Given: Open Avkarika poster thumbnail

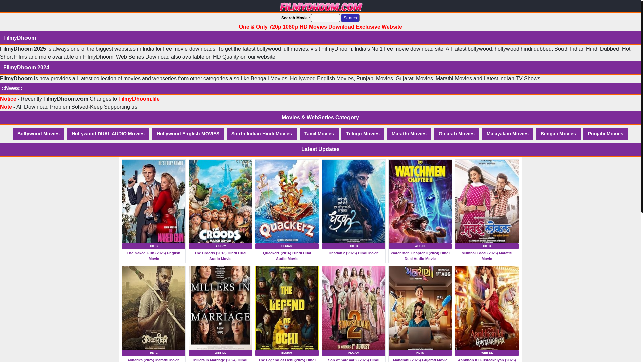Looking at the screenshot, I should [x=154, y=308].
